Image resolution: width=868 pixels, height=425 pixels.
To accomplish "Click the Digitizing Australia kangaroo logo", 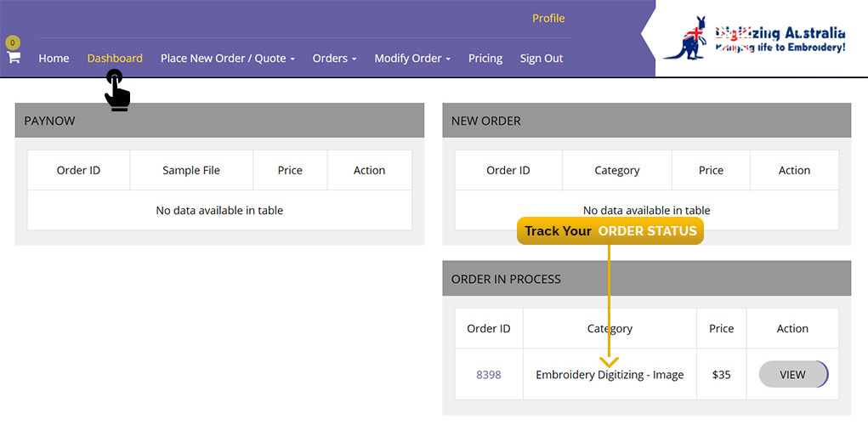I will [x=753, y=40].
